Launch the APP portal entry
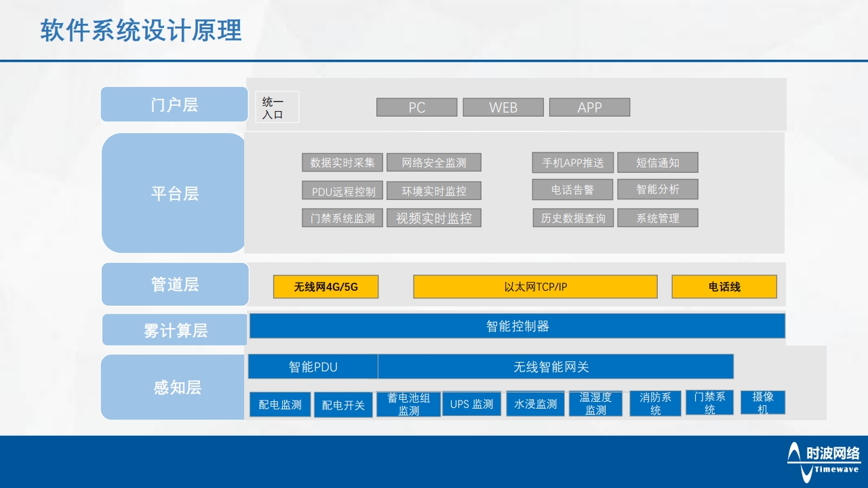Viewport: 868px width, 488px height. tap(589, 107)
